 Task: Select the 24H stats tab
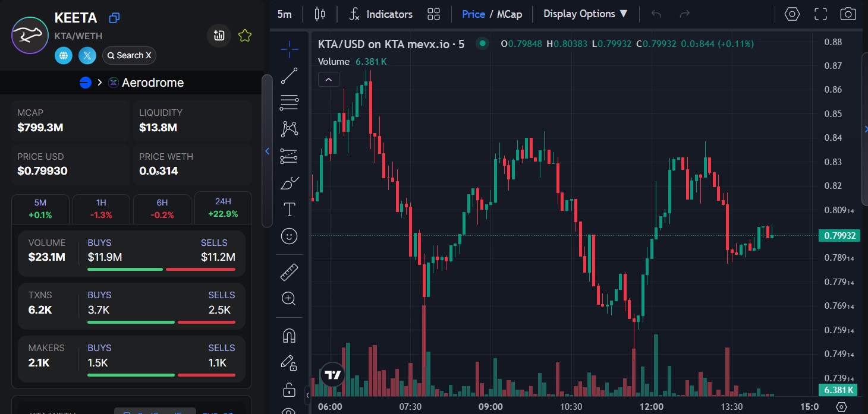[x=223, y=208]
